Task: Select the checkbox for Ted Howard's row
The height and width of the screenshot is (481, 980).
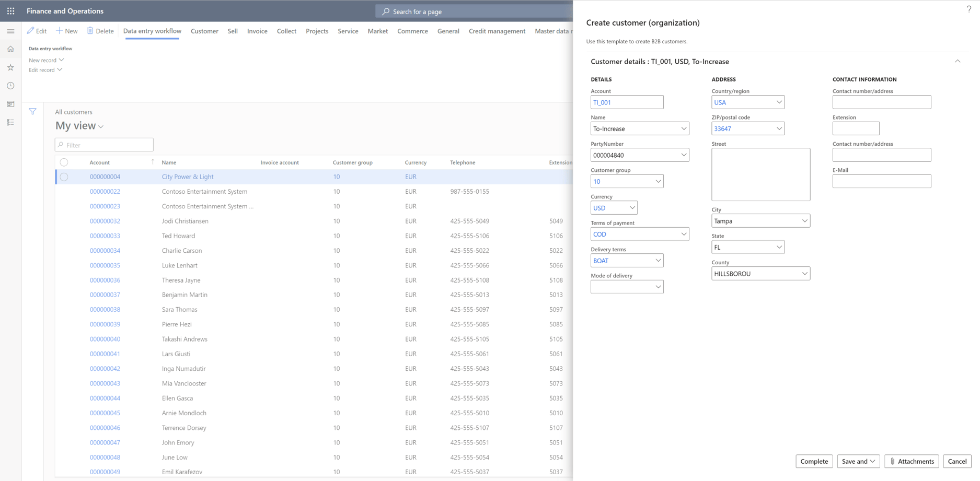Action: (x=64, y=236)
